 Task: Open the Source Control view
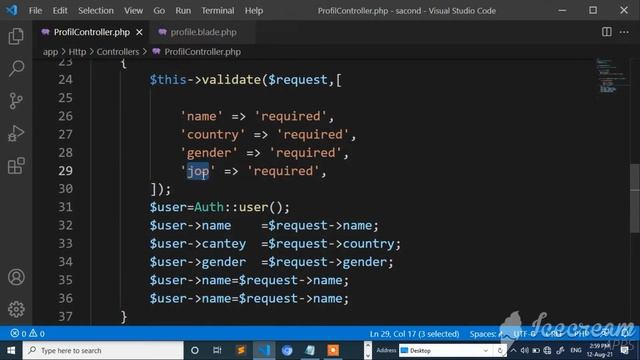pos(16,101)
